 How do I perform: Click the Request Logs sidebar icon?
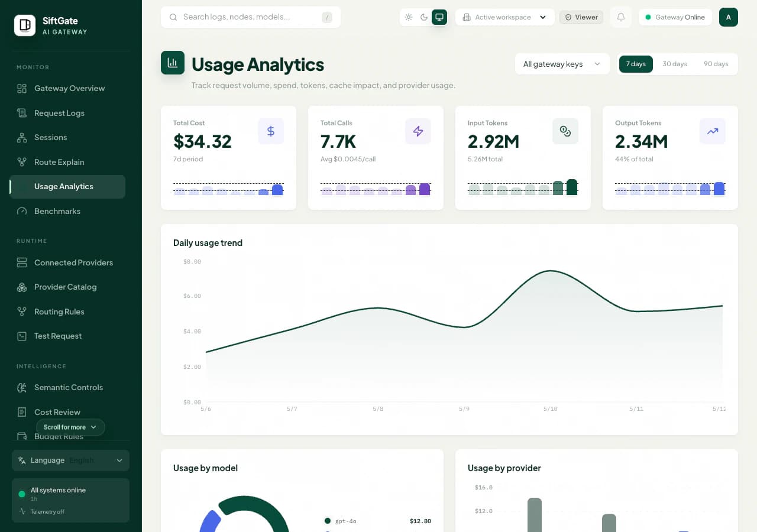pos(22,113)
